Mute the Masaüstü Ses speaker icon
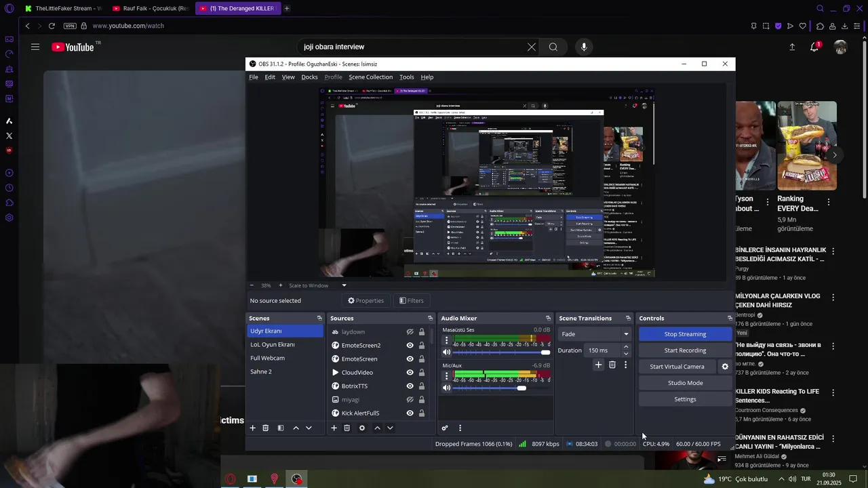The image size is (868, 488). tap(446, 352)
